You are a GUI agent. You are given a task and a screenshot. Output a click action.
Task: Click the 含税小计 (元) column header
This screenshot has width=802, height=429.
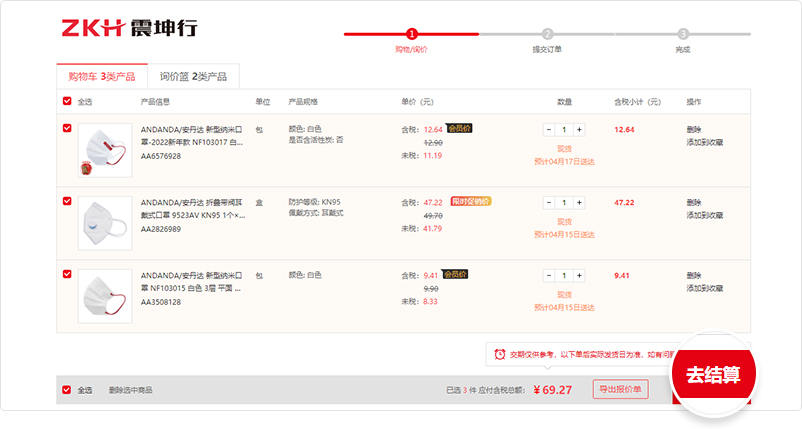(x=637, y=102)
